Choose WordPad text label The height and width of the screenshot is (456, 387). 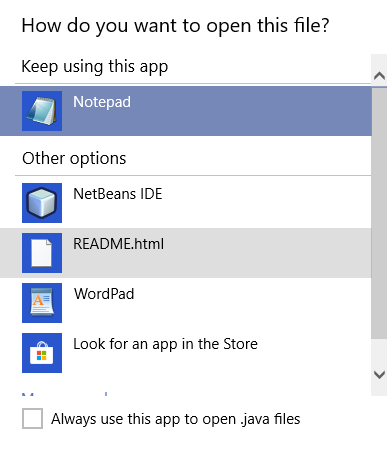pos(104,294)
